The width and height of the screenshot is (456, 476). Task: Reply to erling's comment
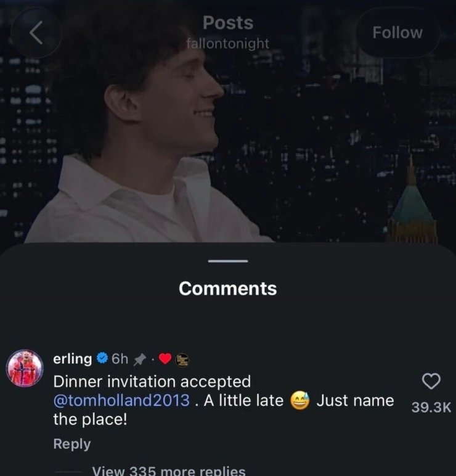[72, 444]
